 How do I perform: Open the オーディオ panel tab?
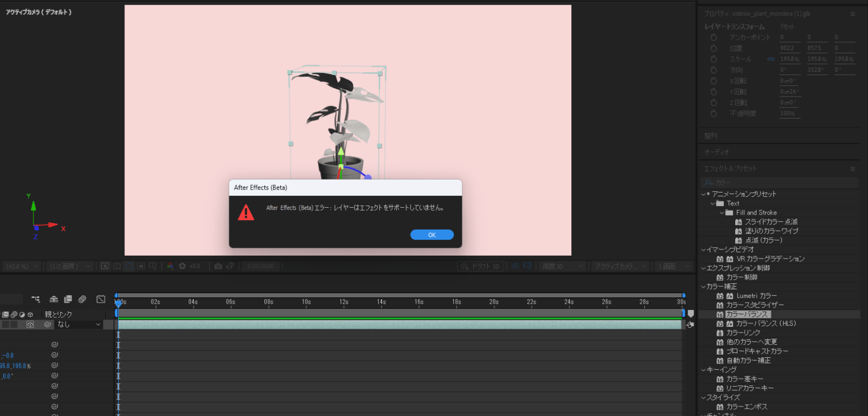(x=716, y=152)
